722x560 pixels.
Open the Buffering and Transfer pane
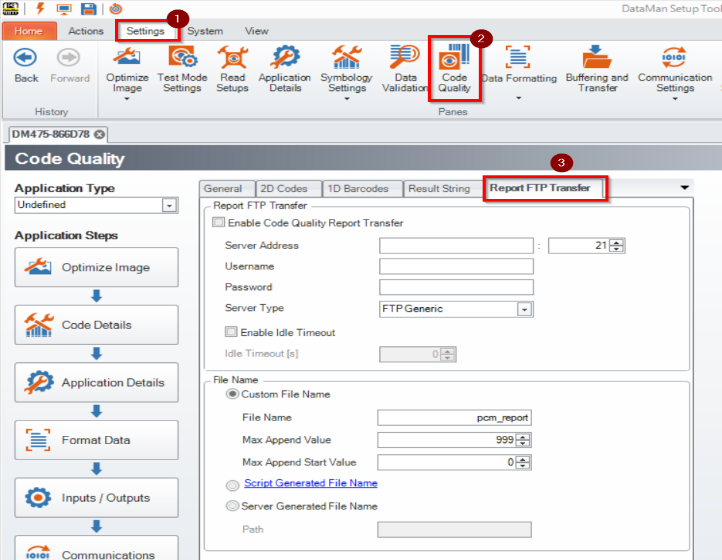pos(597,69)
